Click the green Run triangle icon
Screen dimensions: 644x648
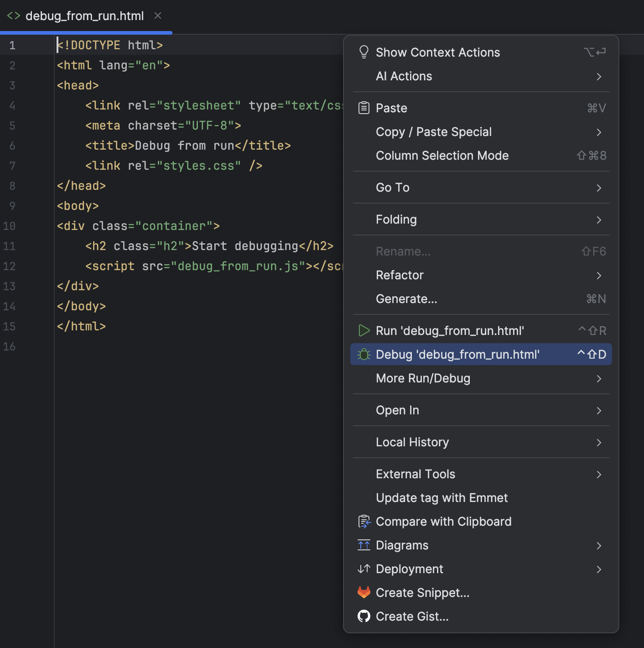(364, 330)
